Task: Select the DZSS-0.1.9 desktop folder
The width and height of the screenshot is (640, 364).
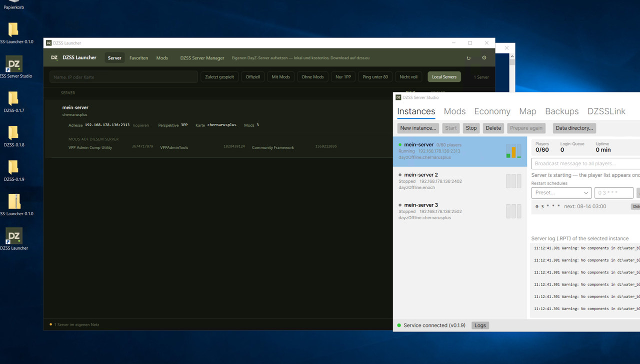Action: 14,170
